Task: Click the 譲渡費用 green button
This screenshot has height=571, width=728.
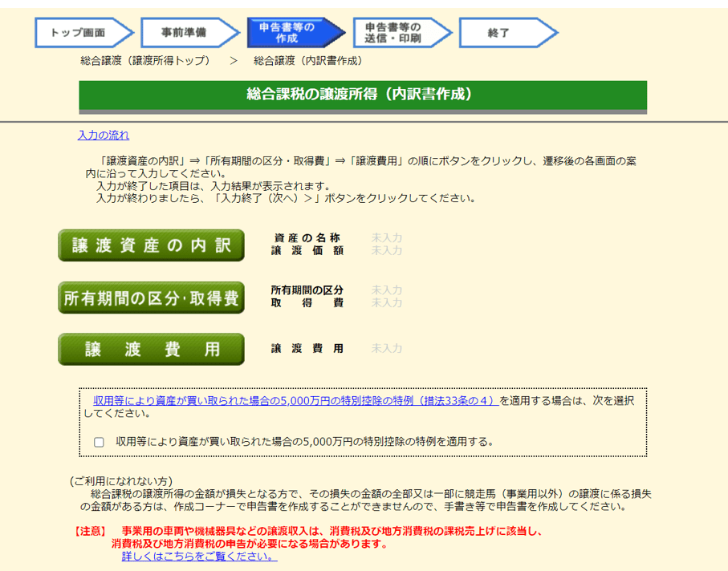Action: 152,350
